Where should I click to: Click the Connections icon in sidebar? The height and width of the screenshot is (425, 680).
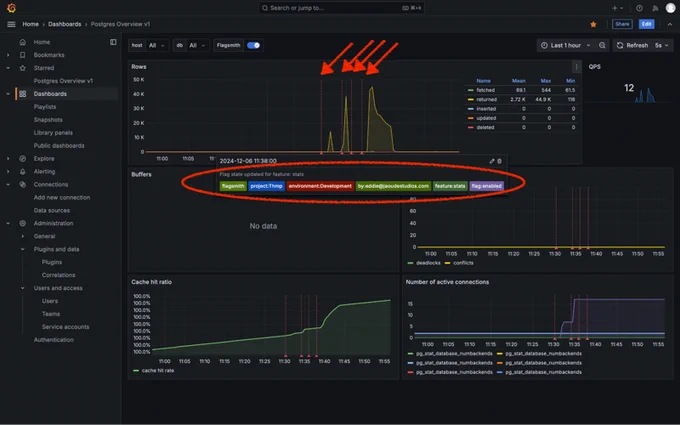(23, 184)
